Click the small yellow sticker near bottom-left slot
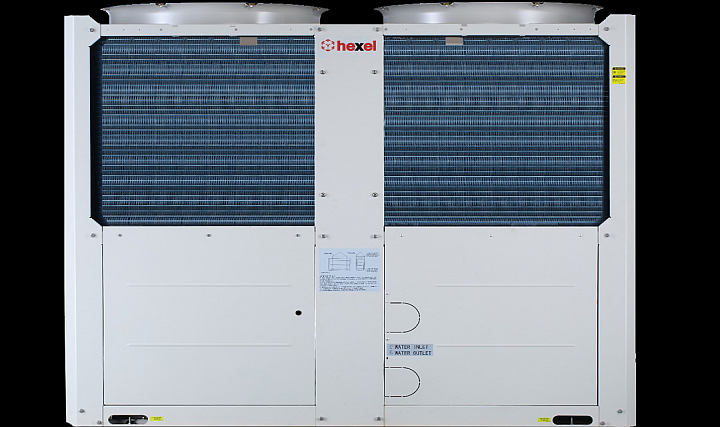 point(157,419)
